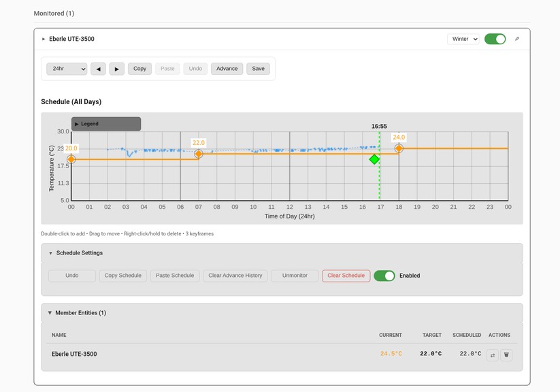Click the red Clear Schedule button

[x=346, y=276]
